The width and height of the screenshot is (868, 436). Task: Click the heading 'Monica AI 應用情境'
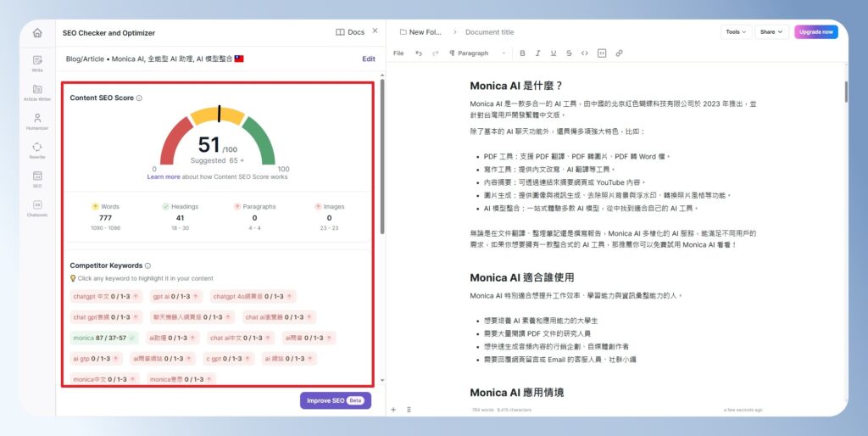click(516, 392)
